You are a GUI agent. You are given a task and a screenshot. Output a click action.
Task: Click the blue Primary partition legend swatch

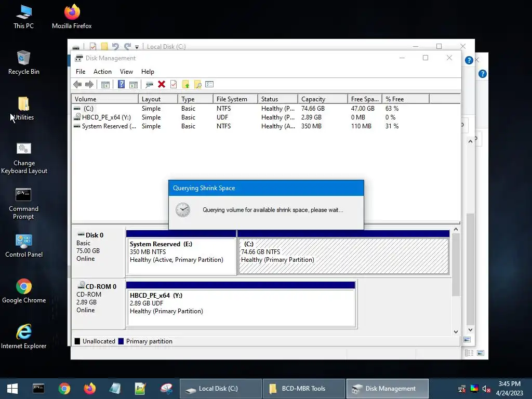121,341
